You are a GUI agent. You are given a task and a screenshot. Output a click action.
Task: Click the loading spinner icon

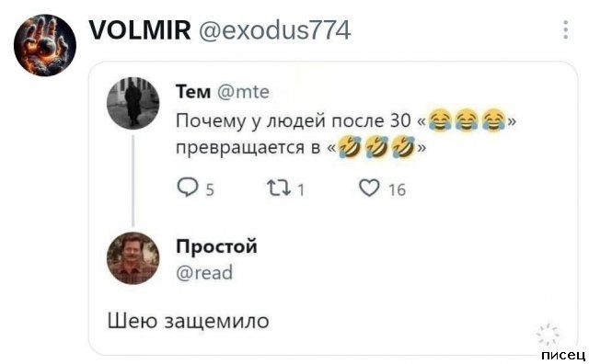pos(548,334)
